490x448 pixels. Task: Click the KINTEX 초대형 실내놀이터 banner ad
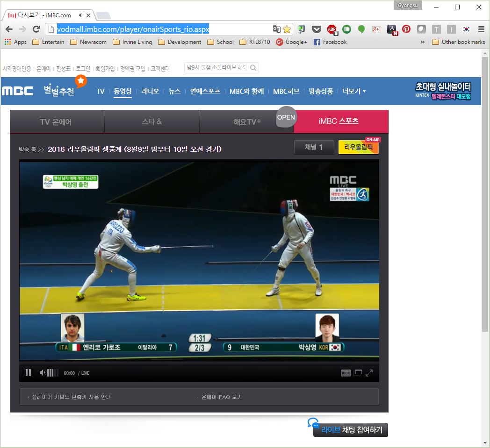[x=443, y=91]
